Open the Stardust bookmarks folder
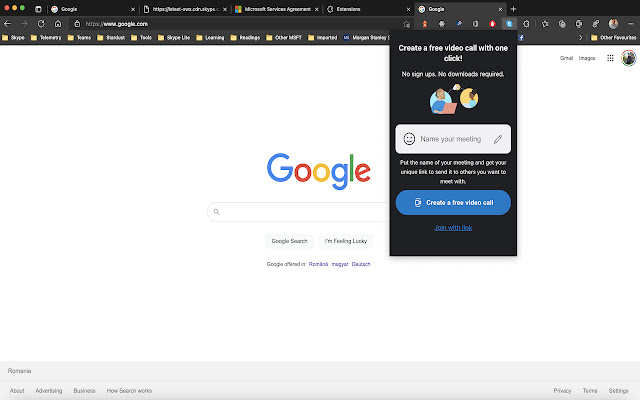 (x=111, y=38)
